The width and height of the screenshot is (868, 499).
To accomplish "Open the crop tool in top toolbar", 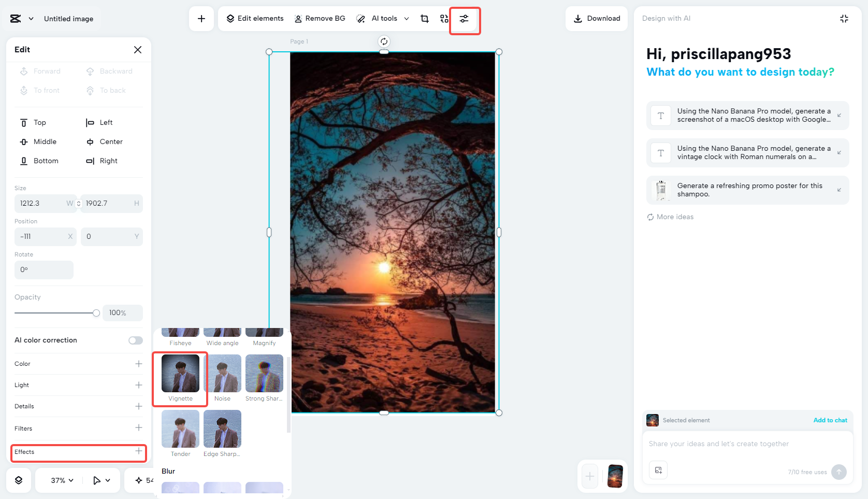I will tap(425, 19).
